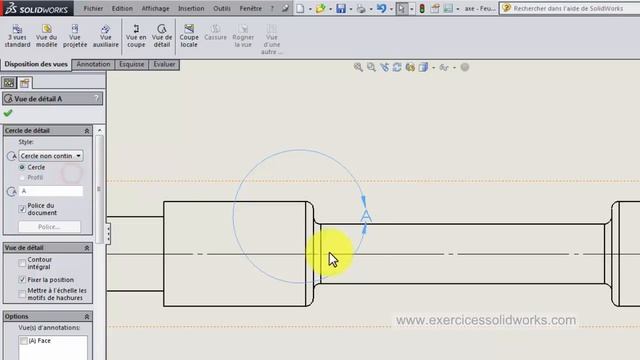Switch to the Evaluer tab
The height and width of the screenshot is (360, 640).
click(x=164, y=64)
